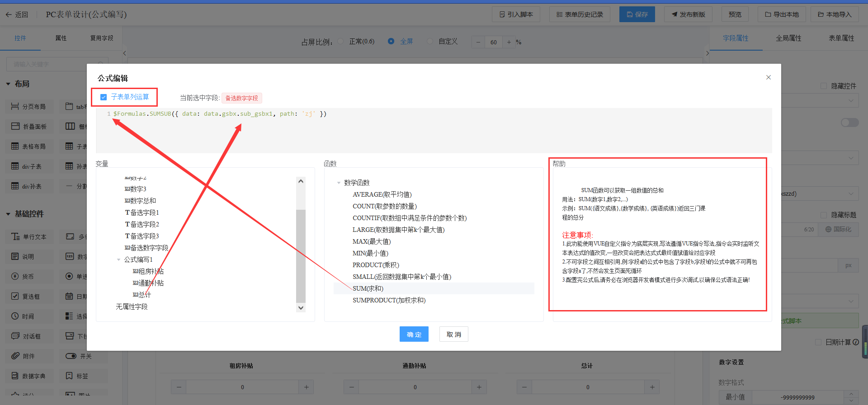Click the formula code editor area
This screenshot has width=868, height=405.
(434, 130)
